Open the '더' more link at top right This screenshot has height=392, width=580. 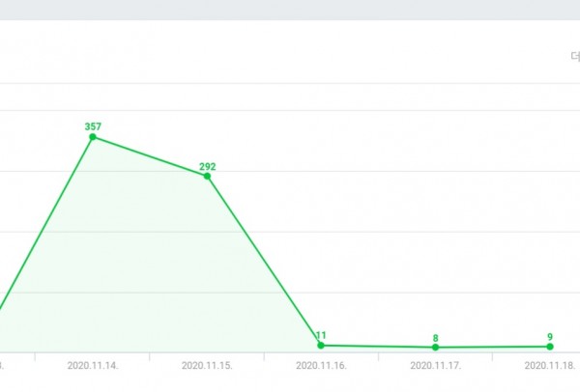click(574, 57)
